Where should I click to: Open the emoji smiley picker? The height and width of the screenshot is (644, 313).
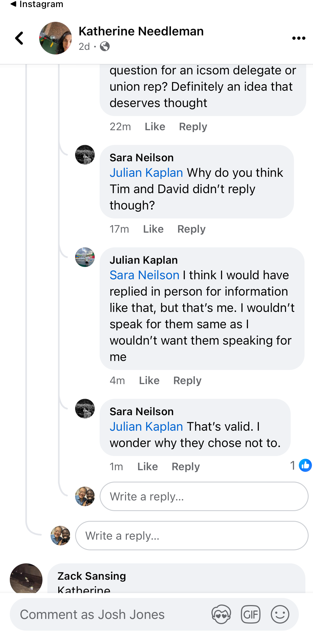(280, 614)
